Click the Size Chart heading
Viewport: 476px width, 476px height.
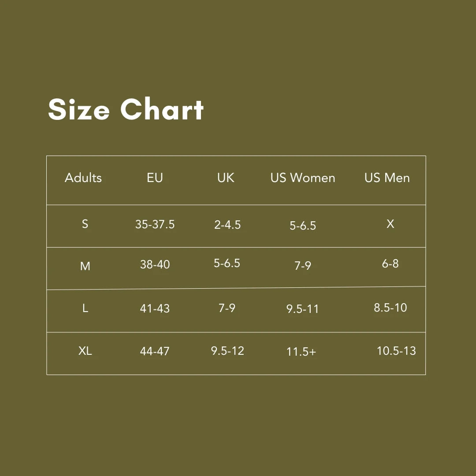click(x=126, y=109)
